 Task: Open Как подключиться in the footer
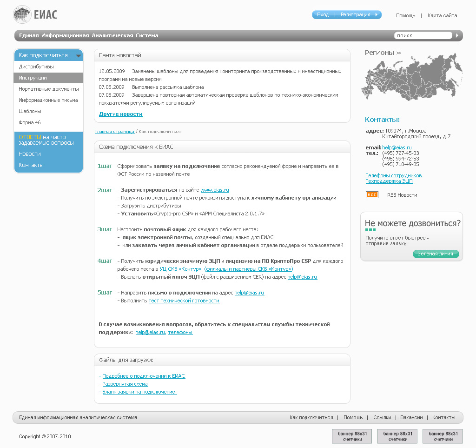(x=311, y=418)
